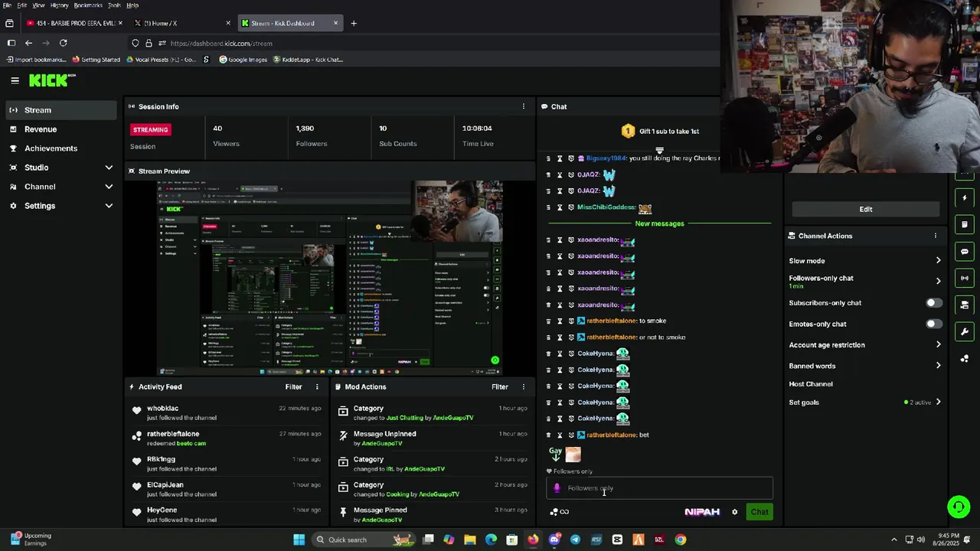Open Banned words settings chevron

tap(938, 366)
